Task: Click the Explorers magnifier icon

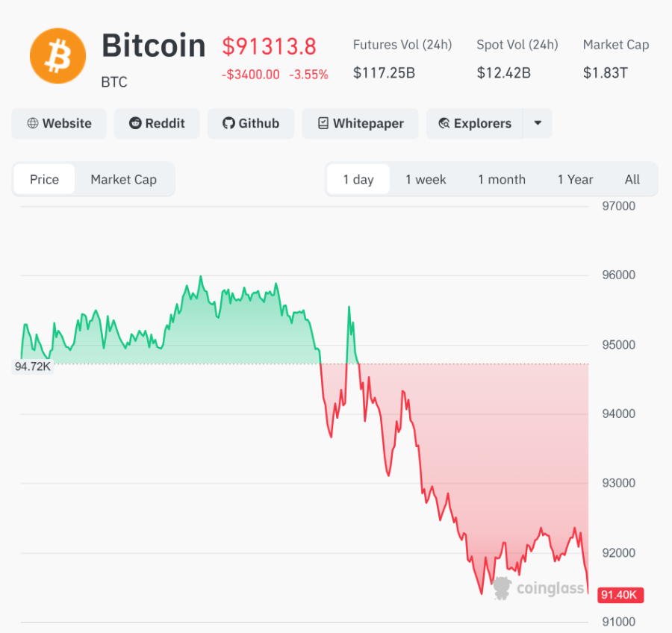Action: click(444, 123)
